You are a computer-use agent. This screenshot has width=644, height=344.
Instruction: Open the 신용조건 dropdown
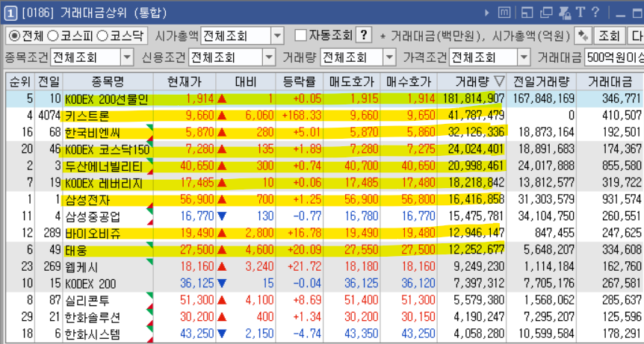tap(269, 57)
